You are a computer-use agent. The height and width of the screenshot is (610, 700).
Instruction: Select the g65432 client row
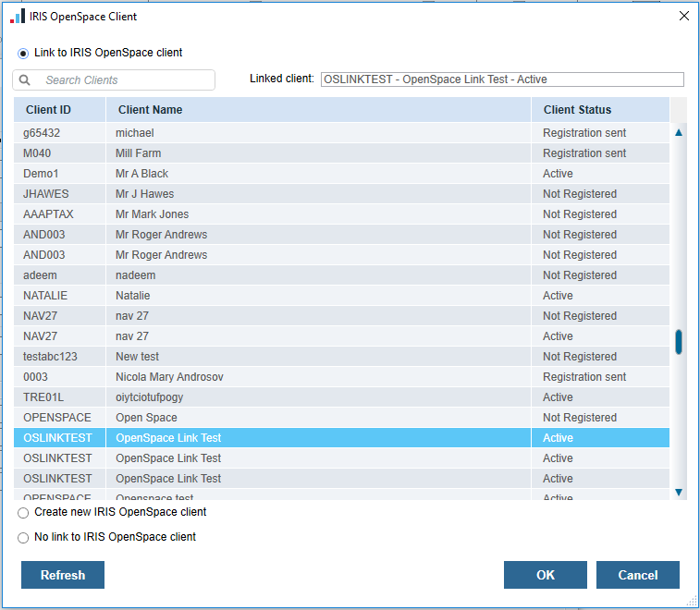pyautogui.click(x=341, y=133)
